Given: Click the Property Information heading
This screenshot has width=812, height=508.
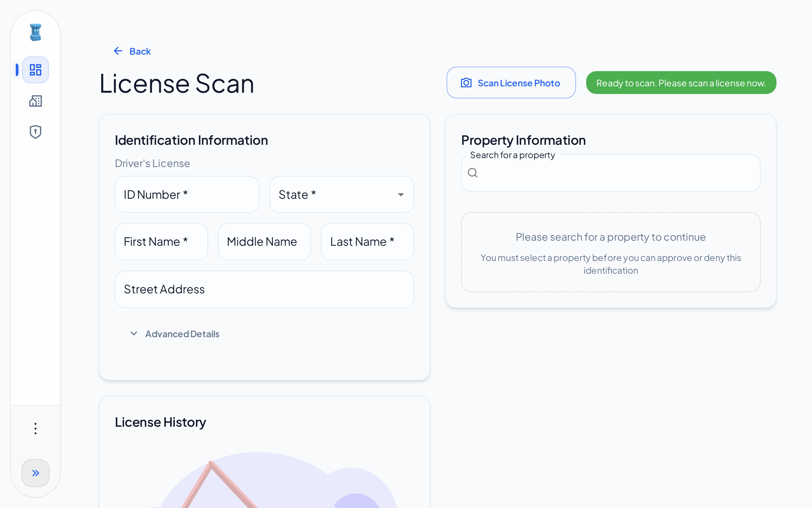Looking at the screenshot, I should point(523,140).
